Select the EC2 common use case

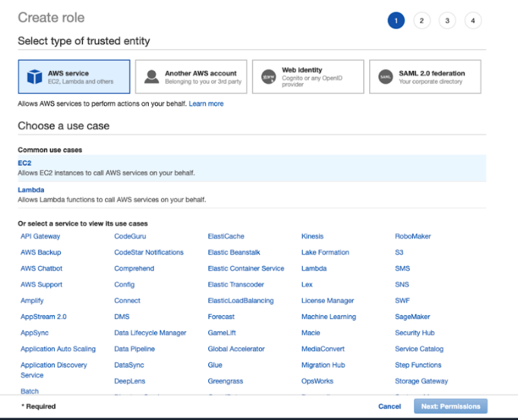252,168
